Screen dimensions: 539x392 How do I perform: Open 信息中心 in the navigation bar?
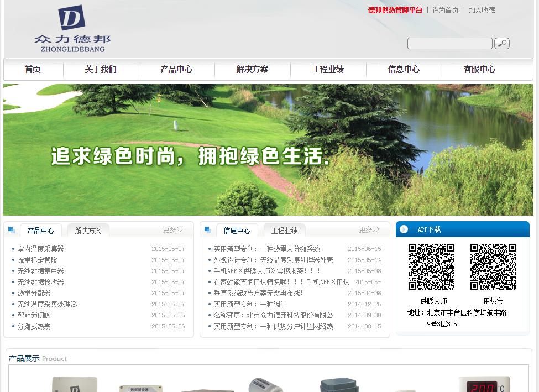(404, 70)
